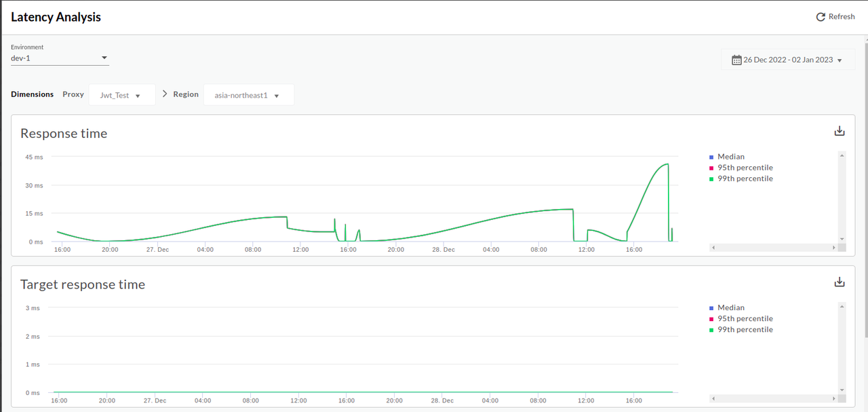
Task: Click the 15 ms axis label
Action: coord(35,213)
